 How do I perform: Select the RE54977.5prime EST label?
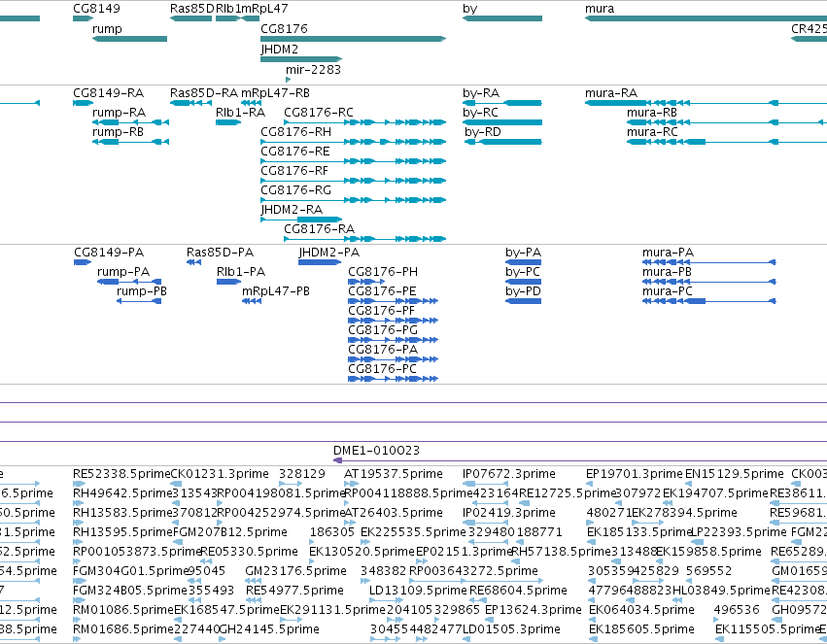(x=294, y=591)
